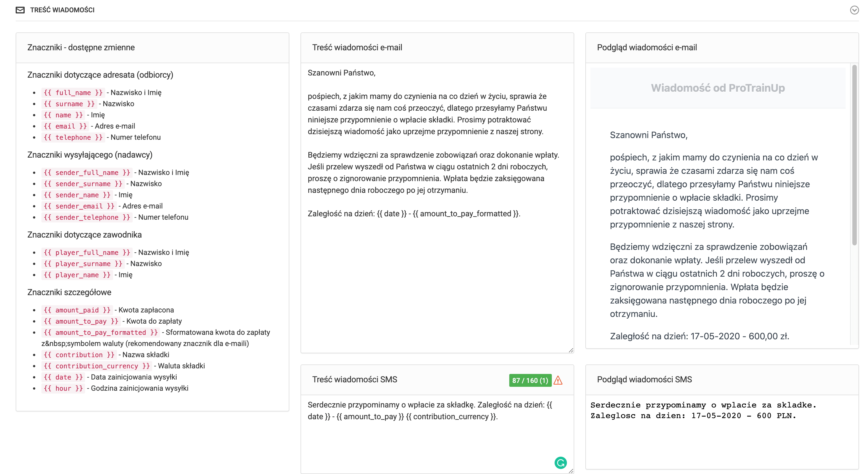Click the {{ full_name }} tag
Screen dimensions: 868x474
73,93
